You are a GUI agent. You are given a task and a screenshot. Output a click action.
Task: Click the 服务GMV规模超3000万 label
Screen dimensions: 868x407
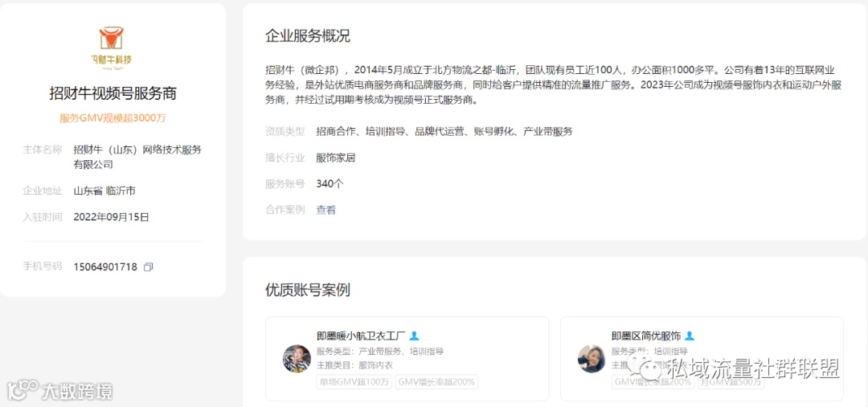113,118
